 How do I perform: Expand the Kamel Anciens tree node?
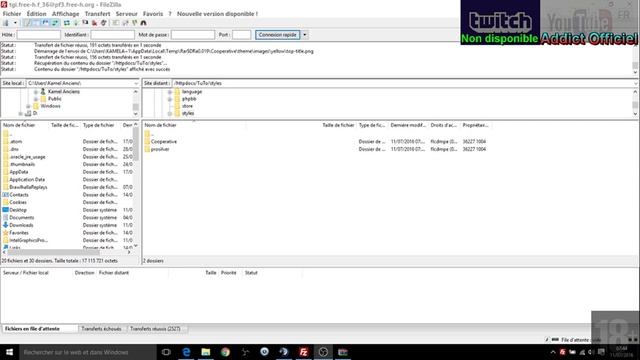click(x=36, y=92)
